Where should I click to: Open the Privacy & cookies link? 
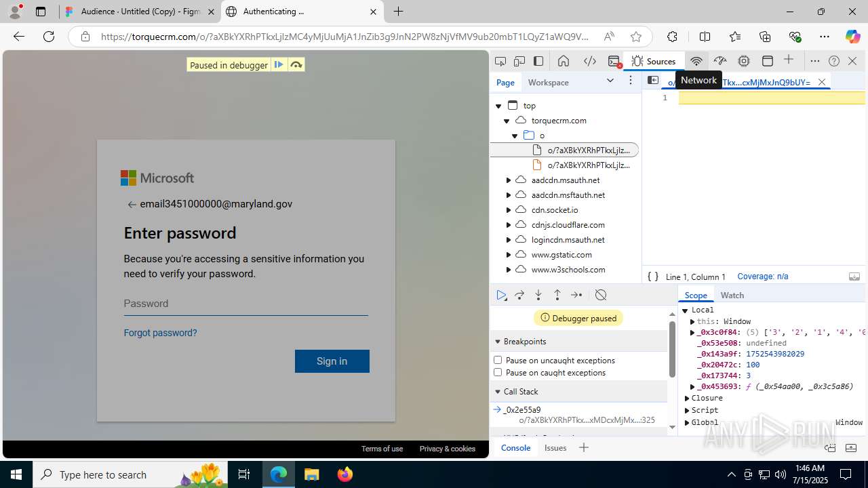point(448,449)
